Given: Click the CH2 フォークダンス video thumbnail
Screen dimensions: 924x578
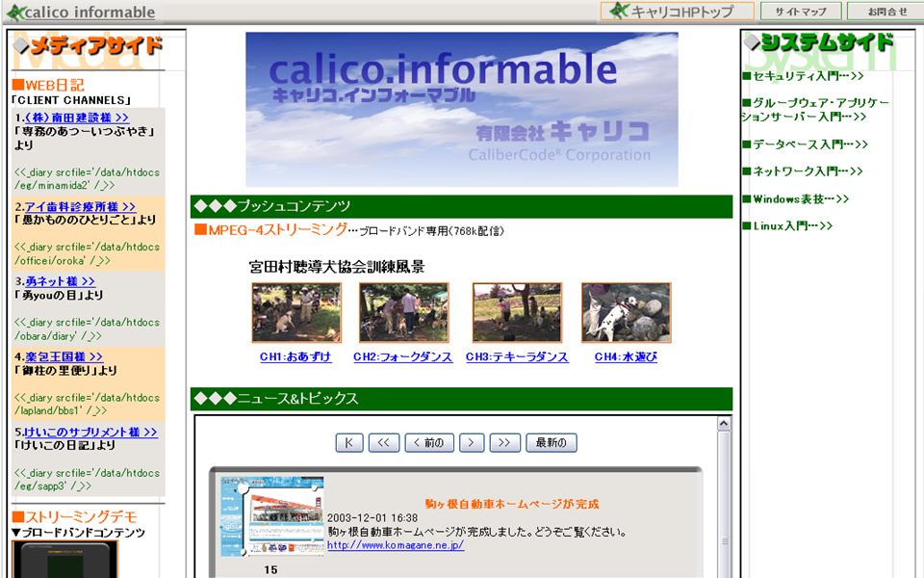Looking at the screenshot, I should tap(403, 312).
